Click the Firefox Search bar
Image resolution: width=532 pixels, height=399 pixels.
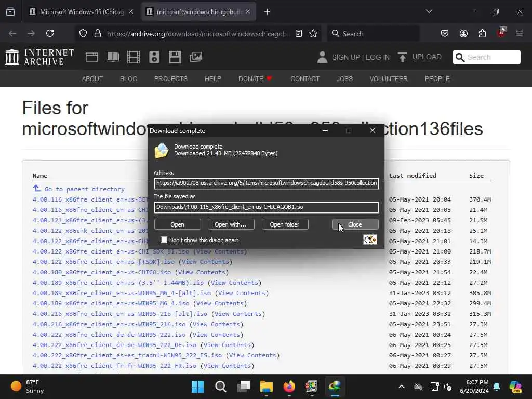click(373, 33)
